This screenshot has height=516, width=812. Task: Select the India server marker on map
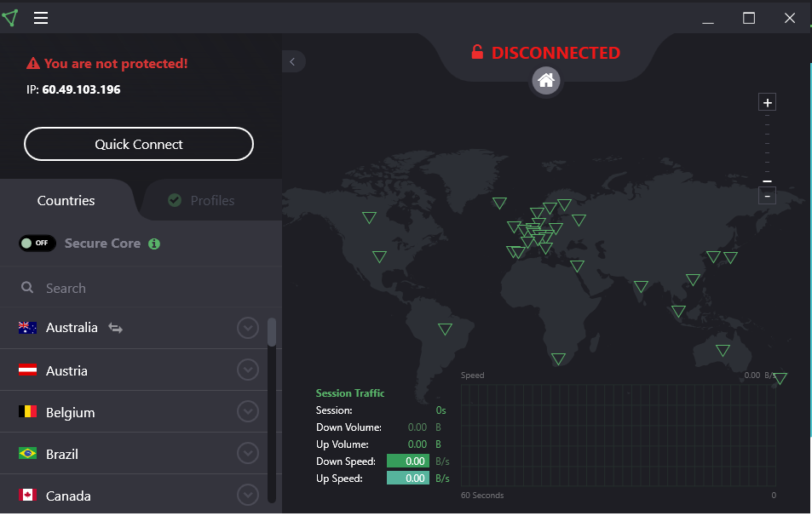(641, 286)
